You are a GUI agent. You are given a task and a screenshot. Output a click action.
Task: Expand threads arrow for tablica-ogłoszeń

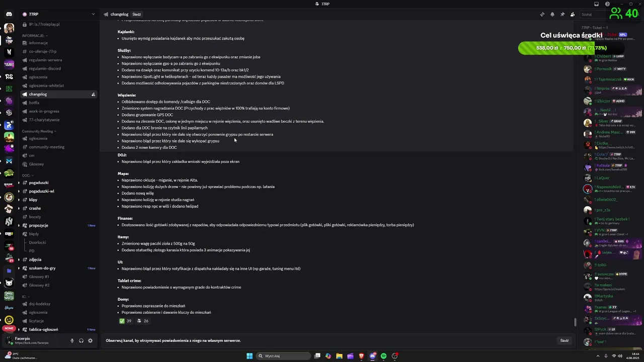click(19, 329)
